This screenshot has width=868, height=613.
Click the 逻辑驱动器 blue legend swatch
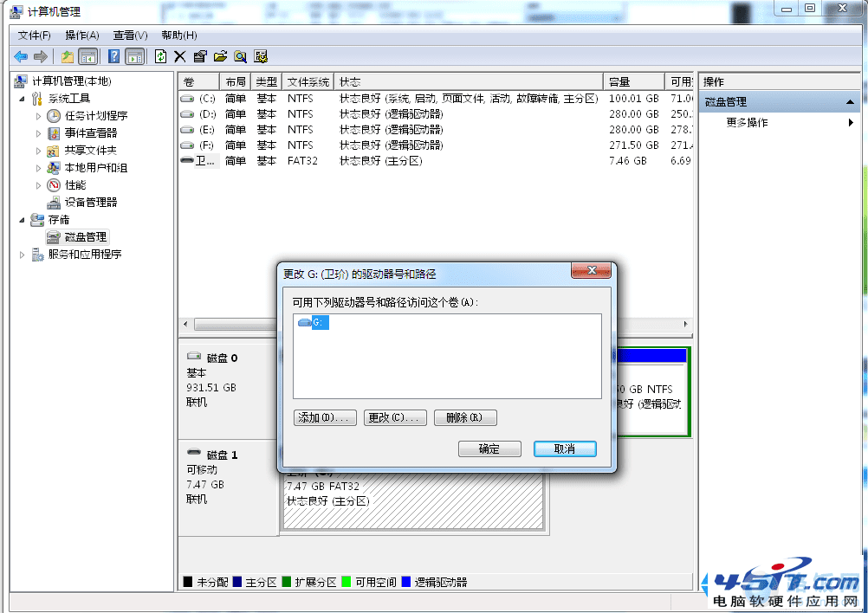(x=405, y=582)
